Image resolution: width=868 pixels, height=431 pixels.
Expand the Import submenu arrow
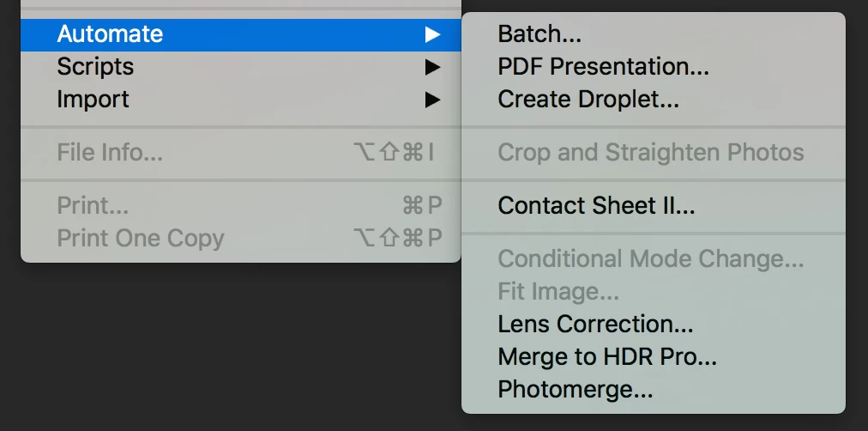click(x=432, y=100)
